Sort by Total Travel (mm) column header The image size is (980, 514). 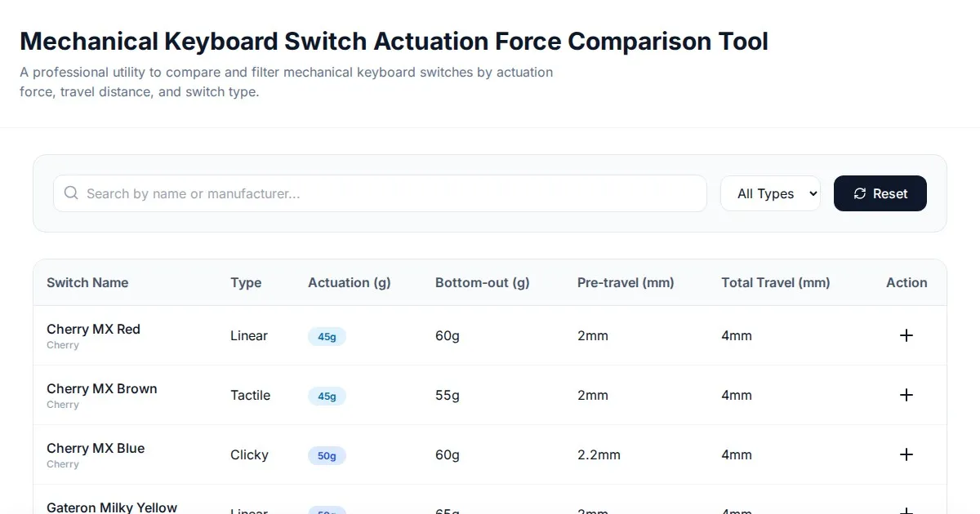pos(775,282)
